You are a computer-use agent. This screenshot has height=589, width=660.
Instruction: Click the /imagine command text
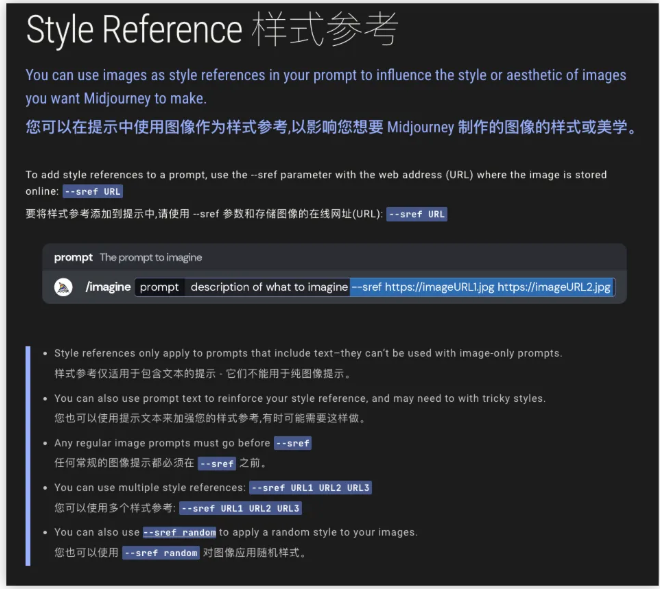click(x=108, y=287)
